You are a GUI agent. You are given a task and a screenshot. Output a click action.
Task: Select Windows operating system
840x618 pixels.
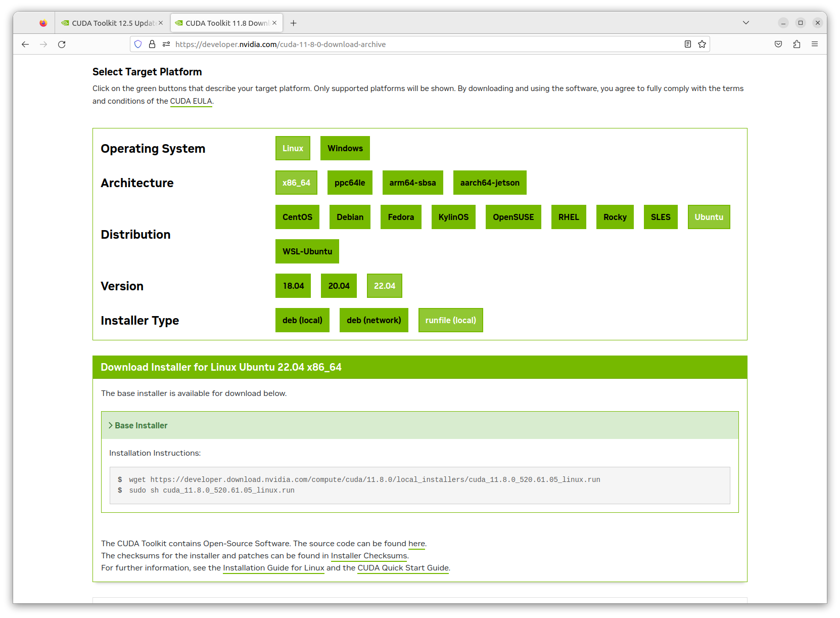[345, 148]
